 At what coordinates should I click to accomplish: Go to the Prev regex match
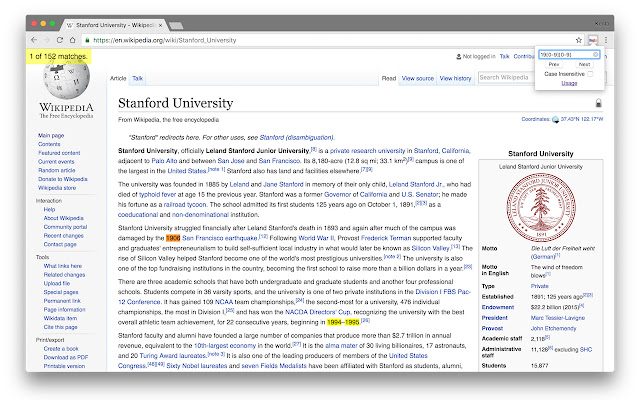[x=553, y=64]
